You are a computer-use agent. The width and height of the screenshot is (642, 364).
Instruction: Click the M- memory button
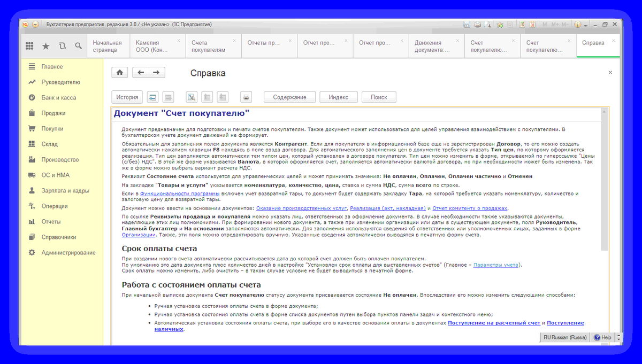(565, 25)
